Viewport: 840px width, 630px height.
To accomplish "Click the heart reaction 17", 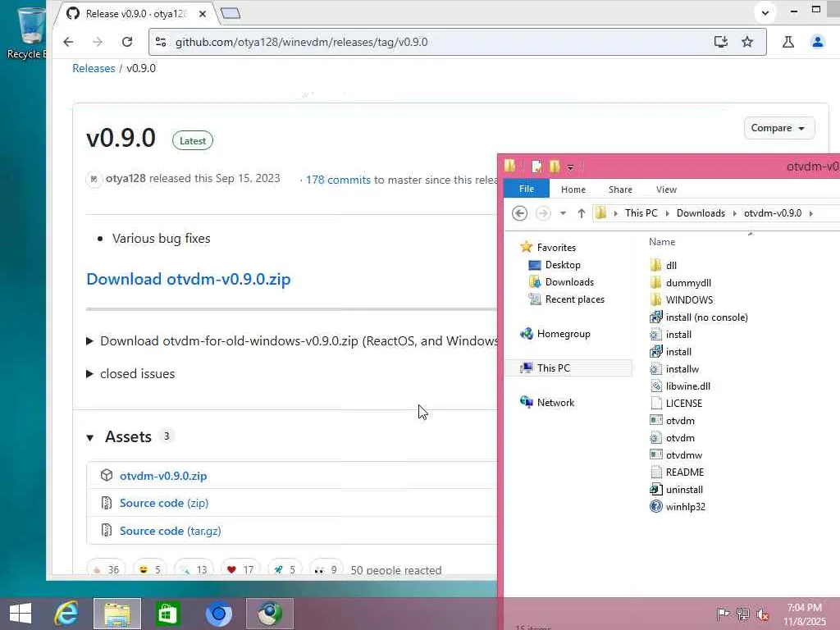I will [240, 569].
